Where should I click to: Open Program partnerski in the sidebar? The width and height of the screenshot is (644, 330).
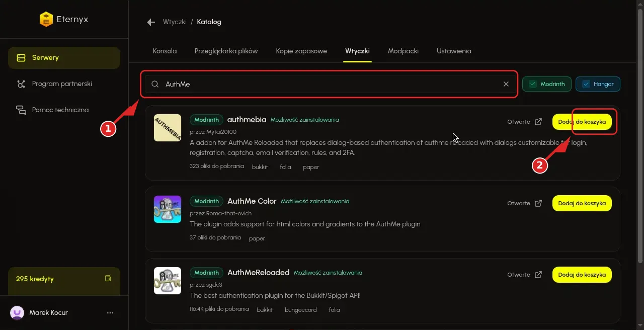64,84
